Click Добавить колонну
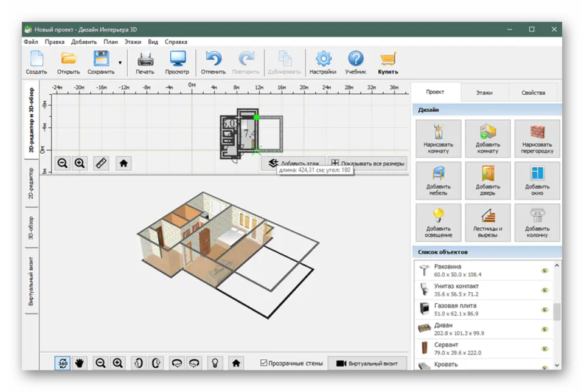The width and height of the screenshot is (584, 392). (537, 223)
